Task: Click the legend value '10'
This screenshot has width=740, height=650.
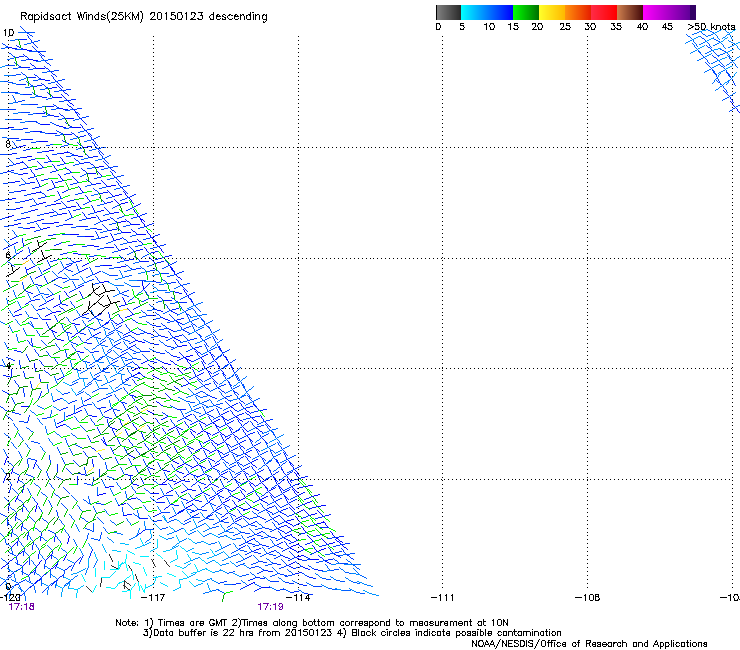Action: tap(489, 27)
